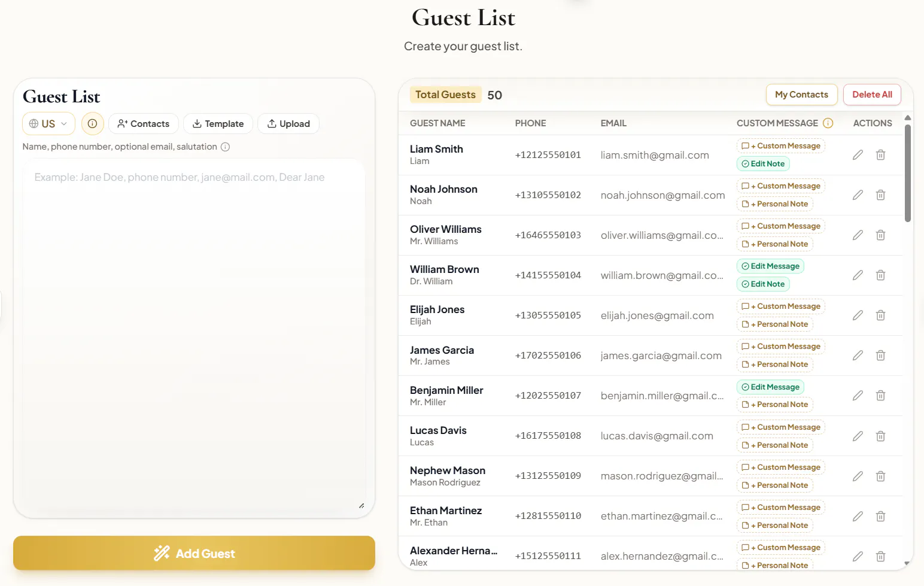This screenshot has width=924, height=586.
Task: Click the guest table vertical scrollbar
Action: tap(907, 174)
